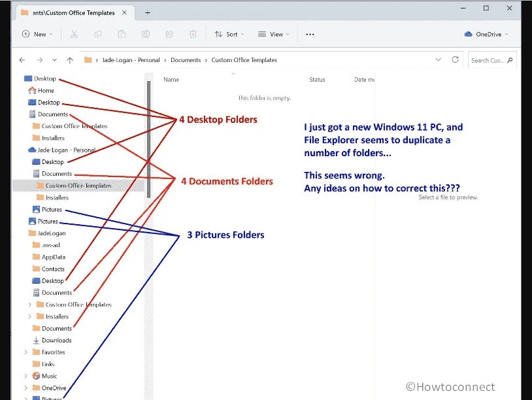Open the See more ellipsis menu
The image size is (532, 400).
309,34
